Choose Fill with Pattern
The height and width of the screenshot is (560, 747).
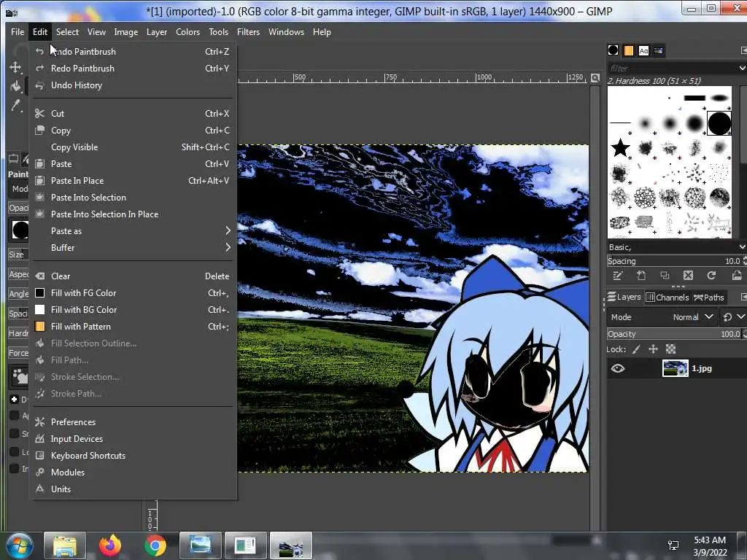[x=133, y=327]
